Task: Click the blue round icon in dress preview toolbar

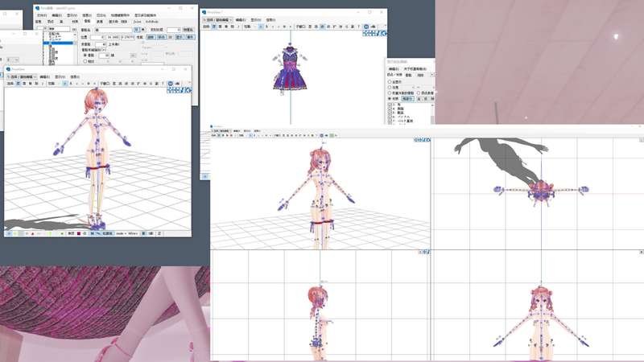Action: 365,27
